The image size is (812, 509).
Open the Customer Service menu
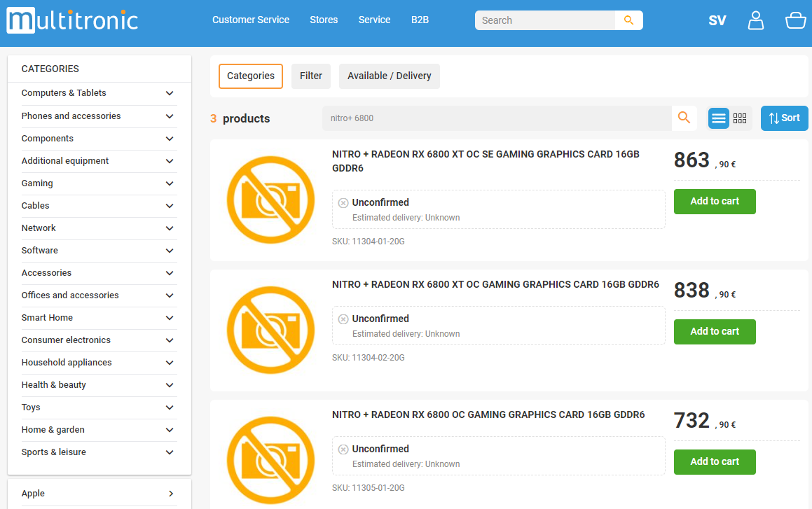[251, 20]
